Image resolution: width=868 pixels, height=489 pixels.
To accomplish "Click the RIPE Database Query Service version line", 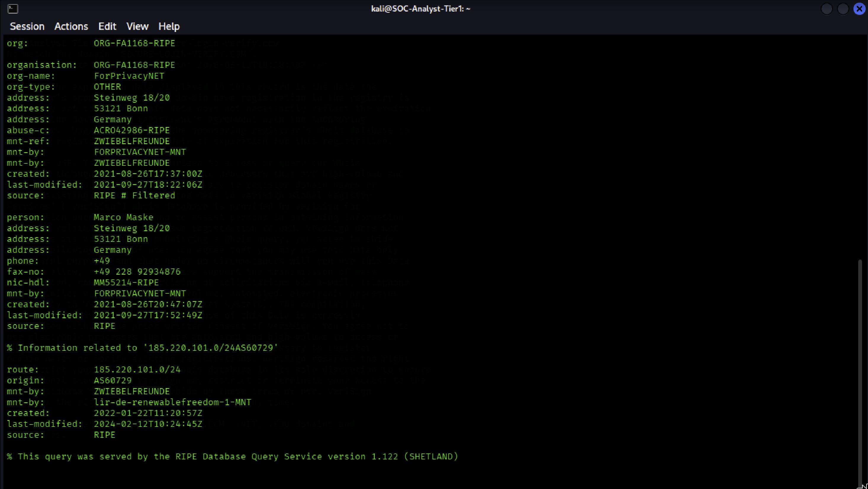I will pos(232,456).
